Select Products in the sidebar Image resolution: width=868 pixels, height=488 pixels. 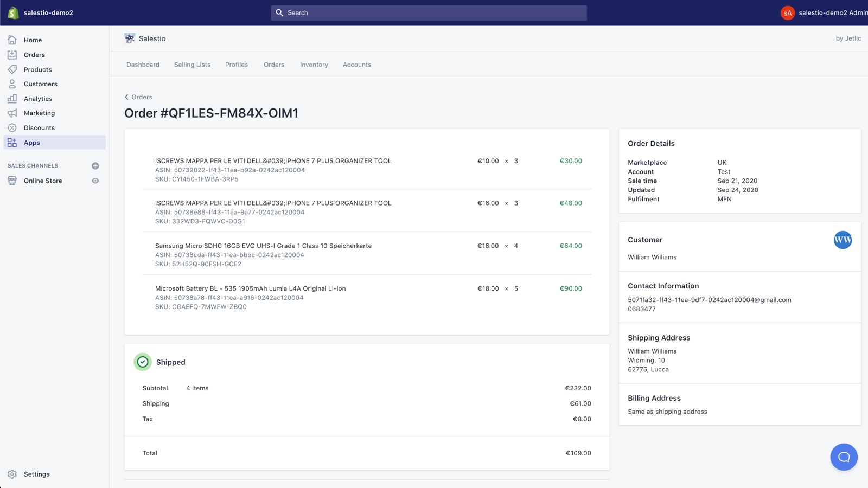37,69
